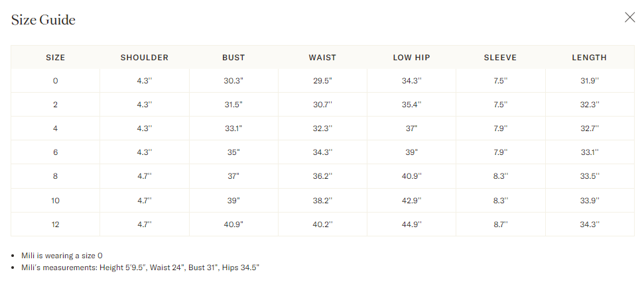Click the size 8 row label

(56, 176)
